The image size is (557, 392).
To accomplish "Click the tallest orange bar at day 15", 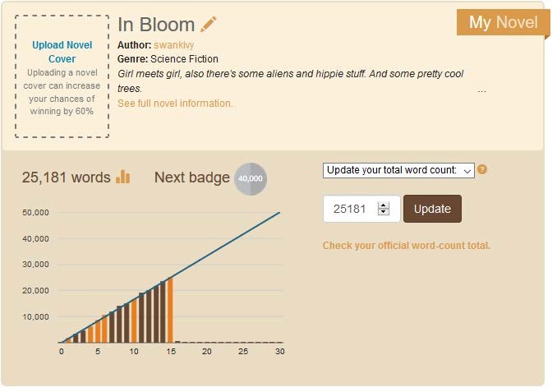I will [170, 310].
